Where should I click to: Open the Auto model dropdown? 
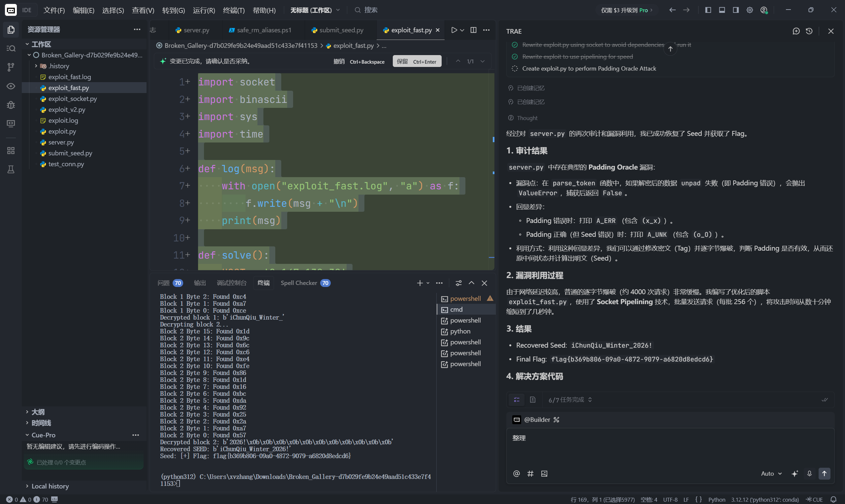click(772, 473)
